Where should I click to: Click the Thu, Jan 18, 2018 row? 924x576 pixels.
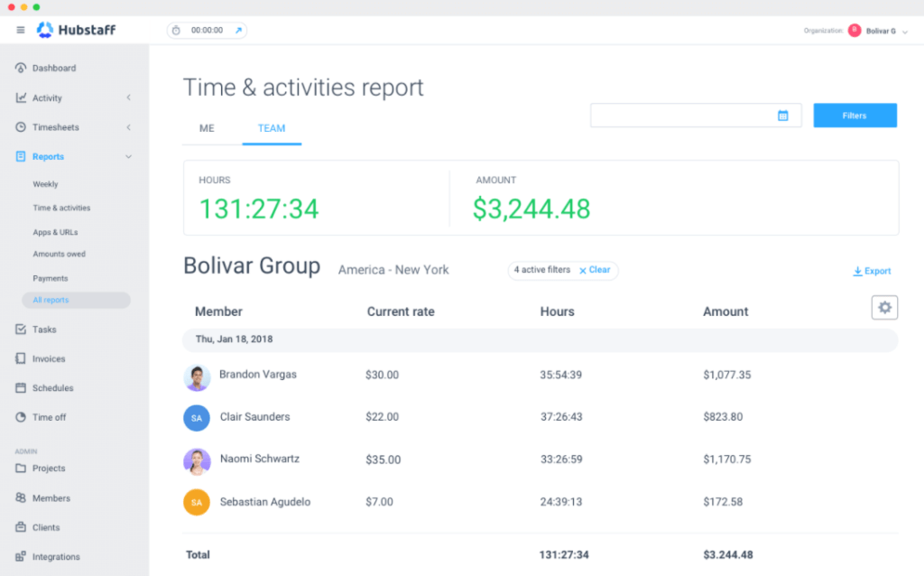pos(541,339)
